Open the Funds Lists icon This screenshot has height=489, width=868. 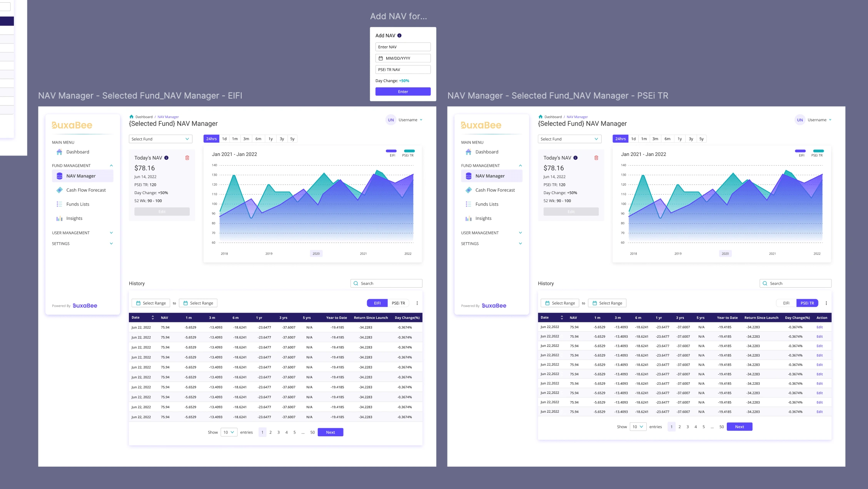pyautogui.click(x=58, y=204)
